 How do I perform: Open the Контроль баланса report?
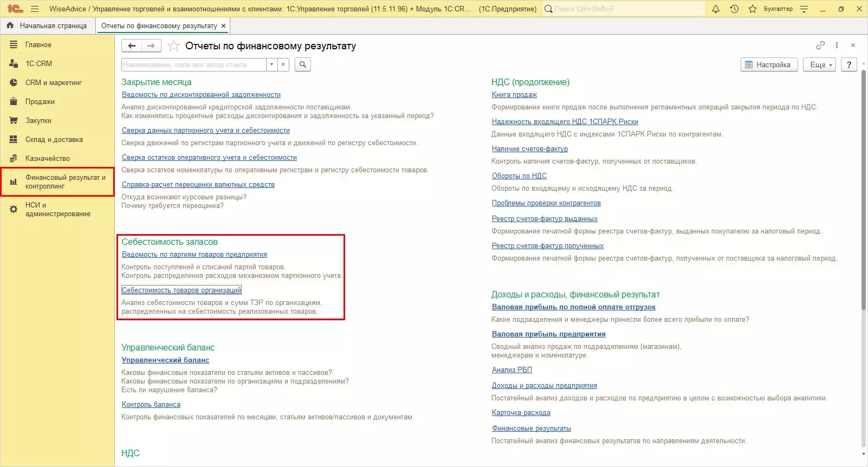tap(151, 405)
